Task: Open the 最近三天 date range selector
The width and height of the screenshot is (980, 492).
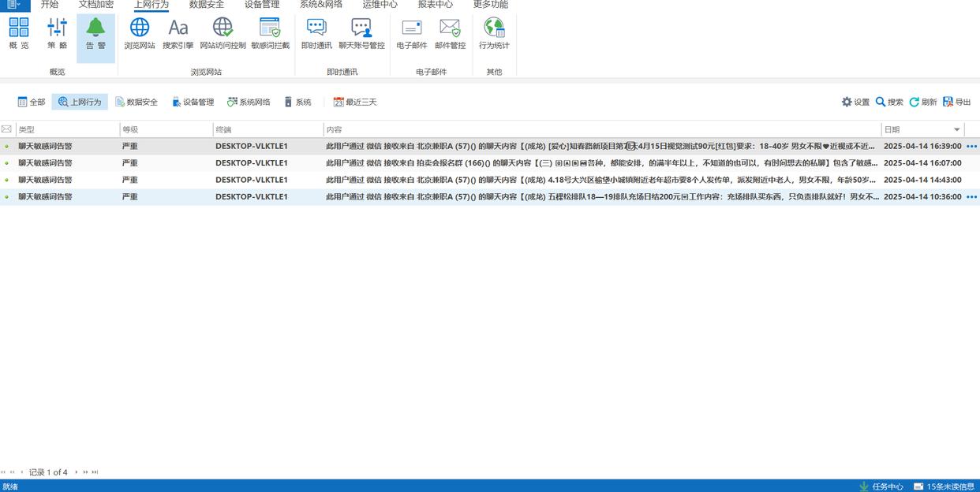Action: [x=355, y=102]
